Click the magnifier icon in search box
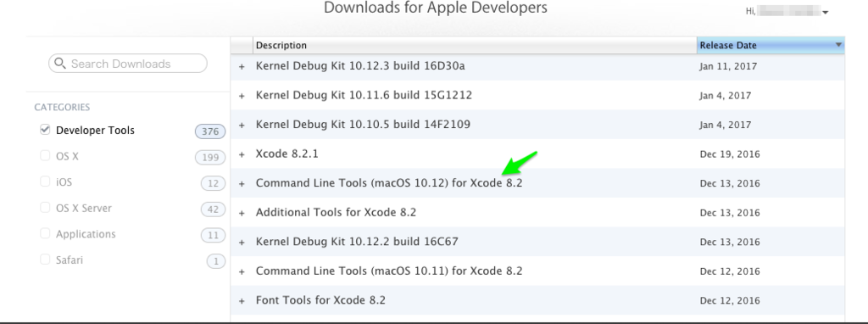 tap(60, 64)
